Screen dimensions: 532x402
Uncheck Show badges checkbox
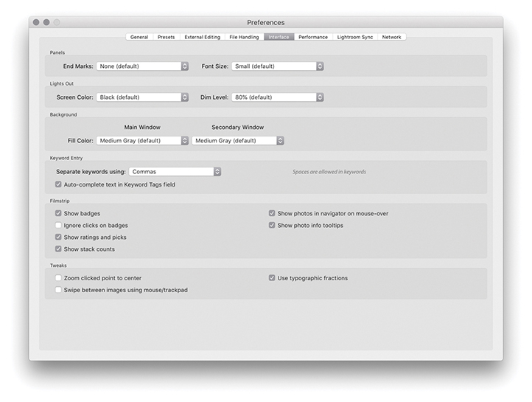[x=59, y=214]
